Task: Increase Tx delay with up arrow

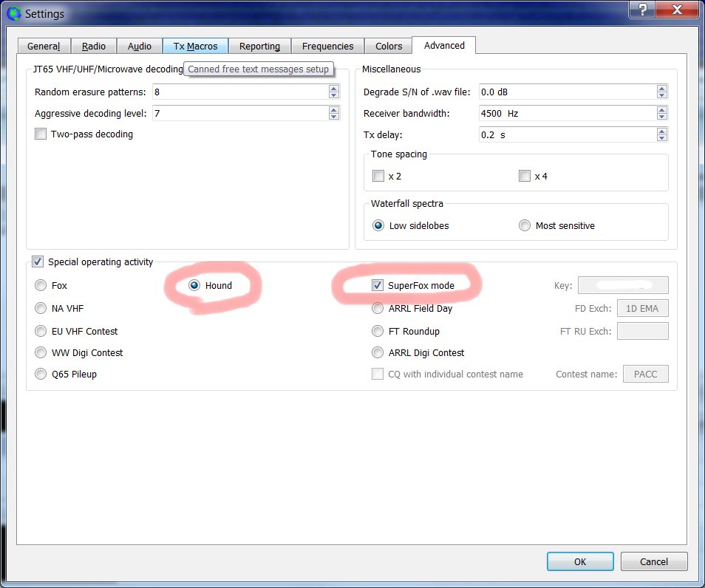Action: (x=662, y=131)
